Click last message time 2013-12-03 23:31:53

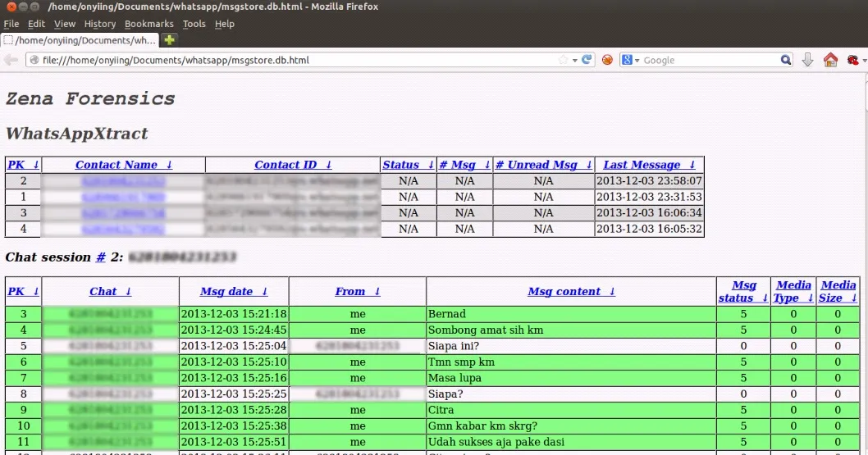(649, 197)
